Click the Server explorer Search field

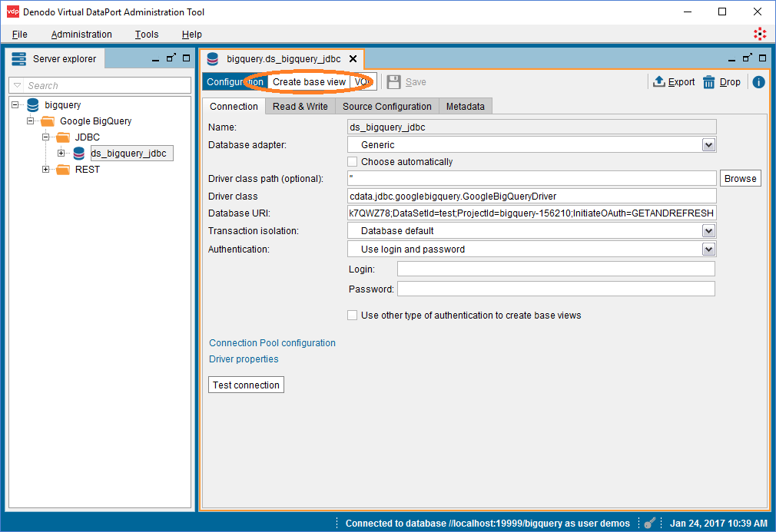click(x=100, y=85)
